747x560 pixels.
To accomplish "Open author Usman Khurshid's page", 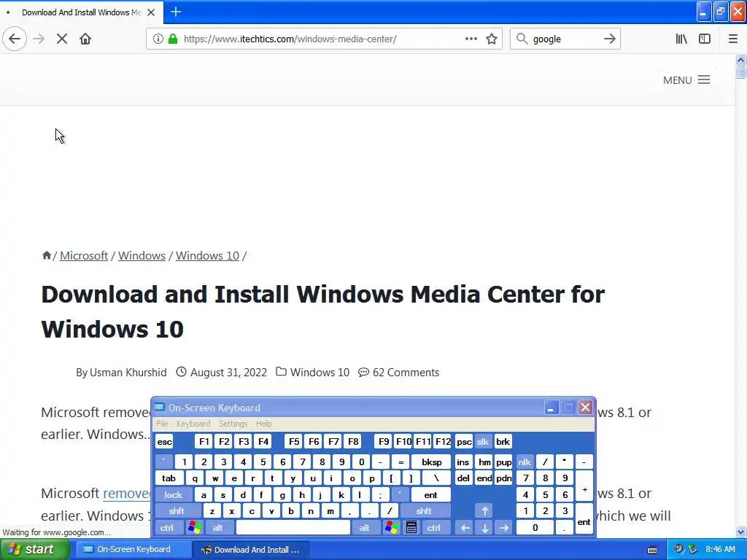I will tap(128, 373).
